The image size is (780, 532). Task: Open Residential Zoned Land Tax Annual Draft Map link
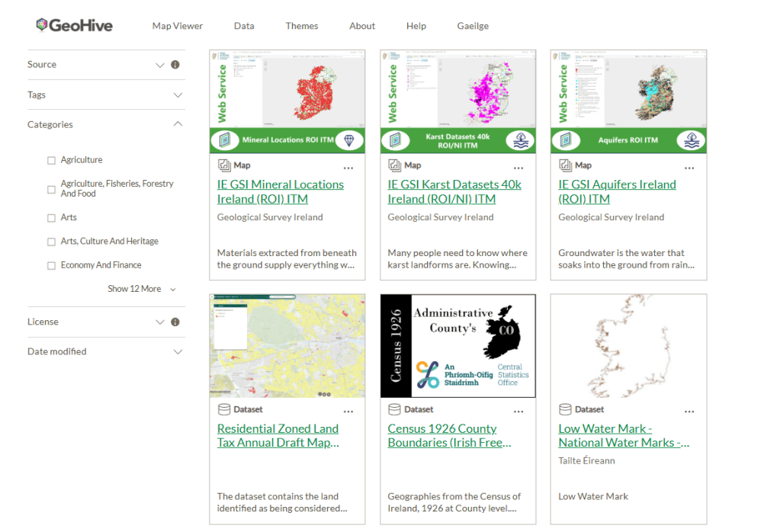(x=278, y=435)
